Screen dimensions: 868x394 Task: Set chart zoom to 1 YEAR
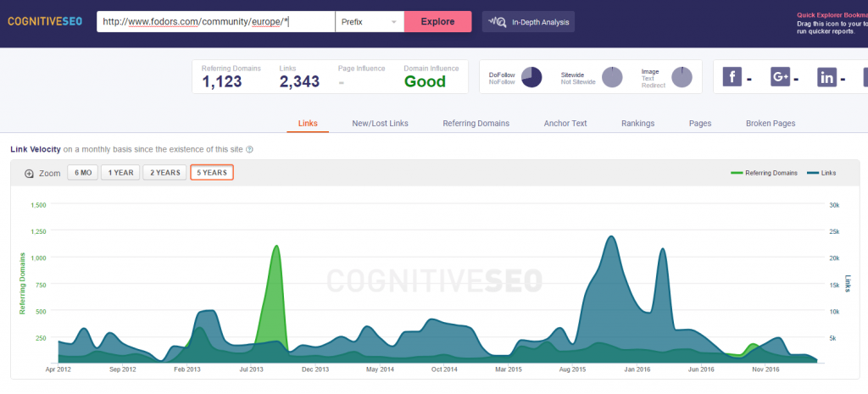coord(120,173)
